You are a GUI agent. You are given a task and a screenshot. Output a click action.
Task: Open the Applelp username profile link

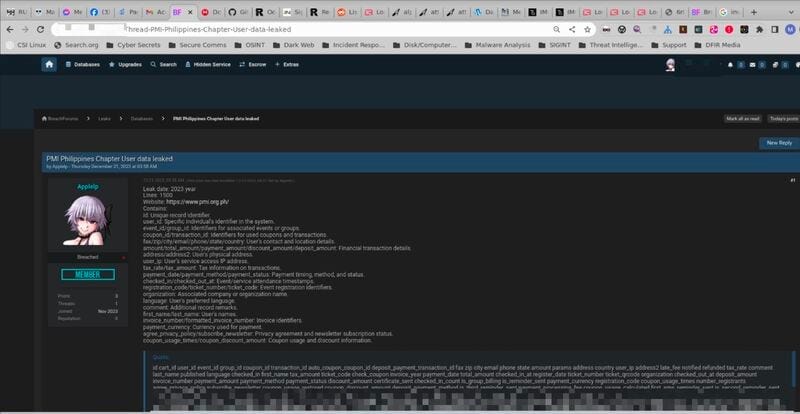click(x=88, y=187)
